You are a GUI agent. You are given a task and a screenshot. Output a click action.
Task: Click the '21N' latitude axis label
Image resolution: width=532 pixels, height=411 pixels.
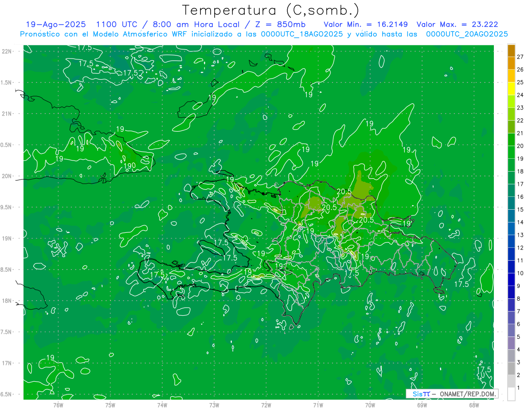coord(7,114)
